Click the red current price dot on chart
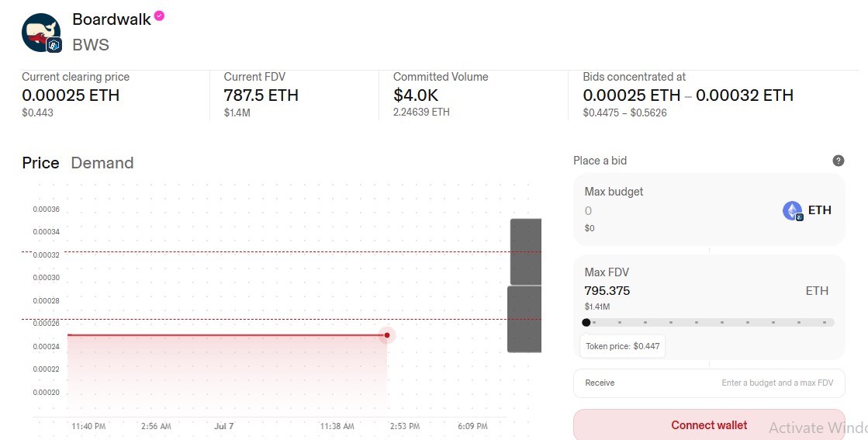Screen dimensions: 868x440 coord(387,334)
